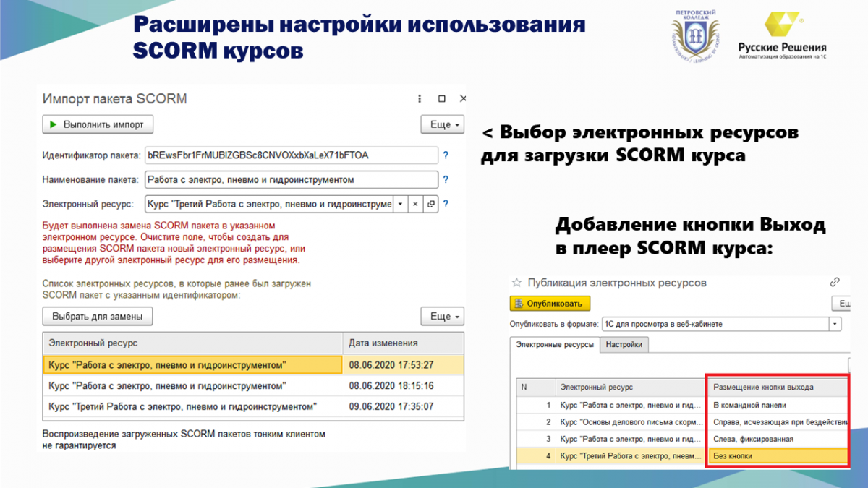Open the Еще menu beside Выбрать для замены
Image resolution: width=868 pixels, height=488 pixels.
tap(442, 316)
